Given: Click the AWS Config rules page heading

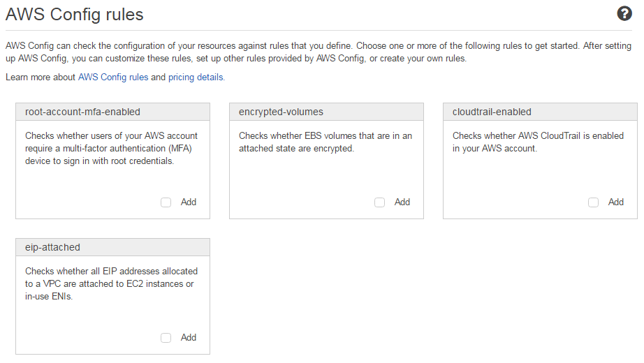Looking at the screenshot, I should [x=74, y=15].
